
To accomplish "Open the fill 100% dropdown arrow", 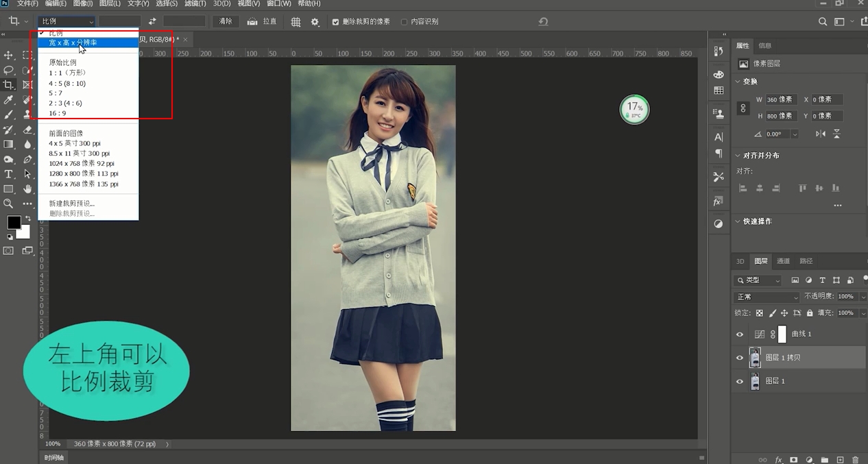I will 863,313.
